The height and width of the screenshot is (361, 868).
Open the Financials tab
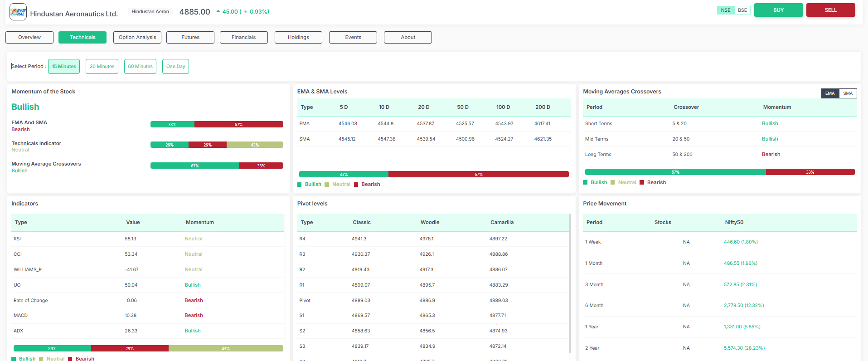[243, 38]
